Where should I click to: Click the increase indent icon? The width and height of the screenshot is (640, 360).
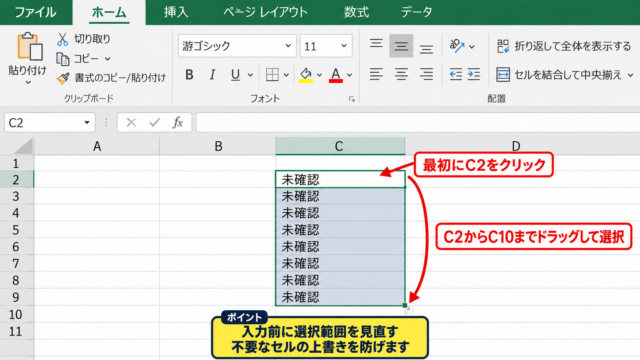click(473, 74)
